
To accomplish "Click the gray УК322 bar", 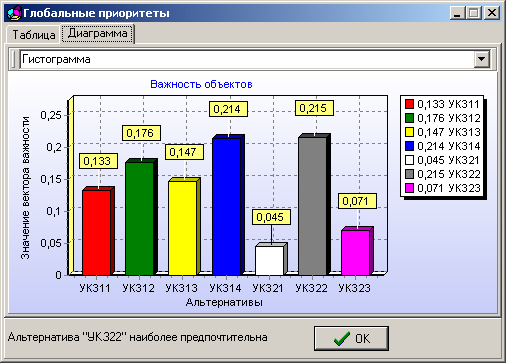I will (312, 206).
